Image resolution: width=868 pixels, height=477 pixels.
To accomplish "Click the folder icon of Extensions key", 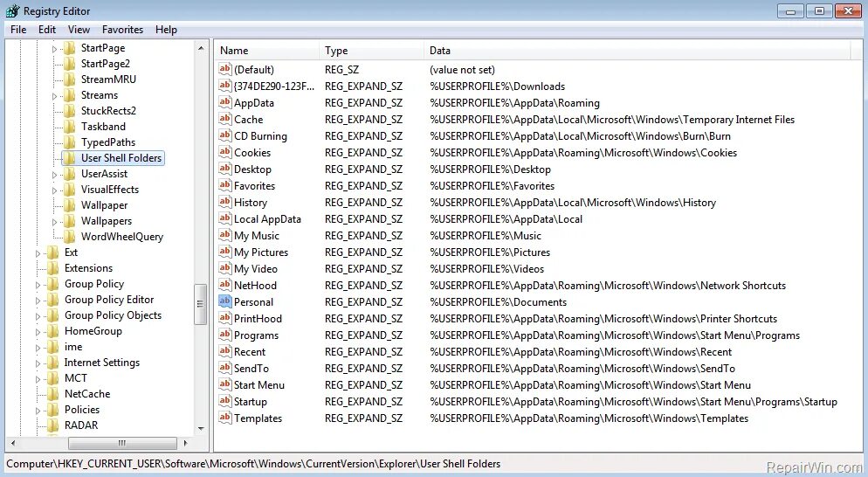I will [52, 268].
